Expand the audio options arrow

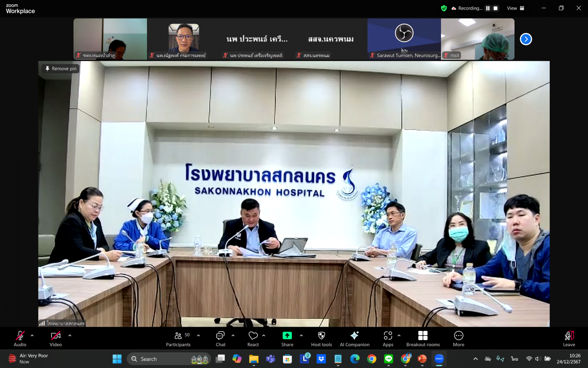coord(32,336)
